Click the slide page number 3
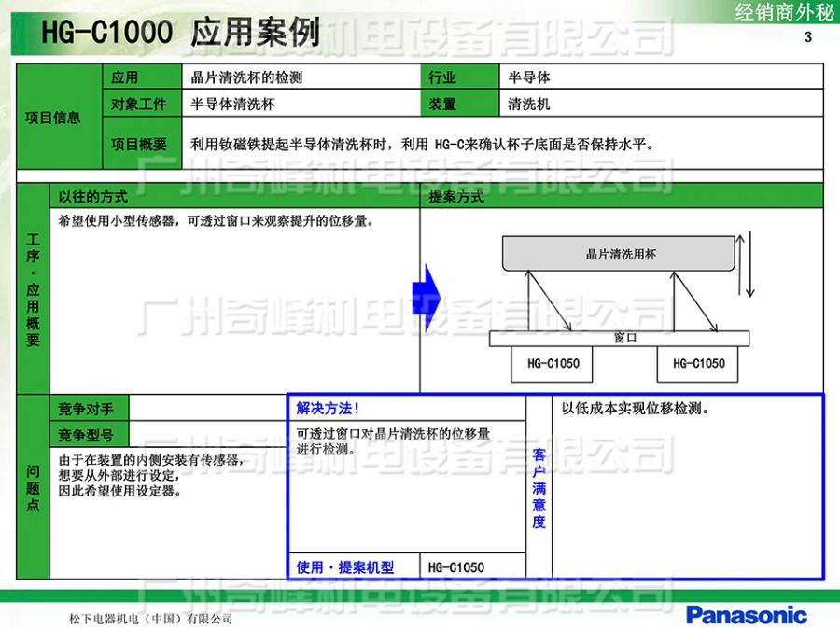The height and width of the screenshot is (629, 840). coord(807,37)
